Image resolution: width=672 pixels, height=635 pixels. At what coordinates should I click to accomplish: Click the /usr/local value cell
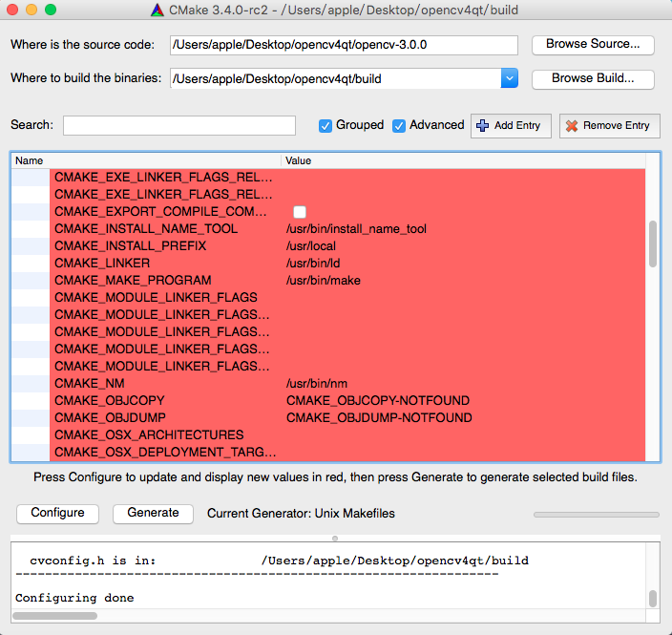tap(311, 246)
